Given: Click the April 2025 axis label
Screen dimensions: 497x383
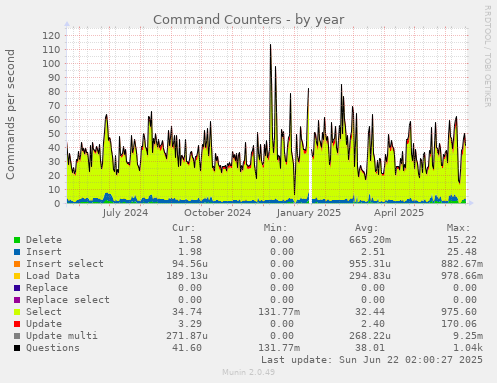Looking at the screenshot, I should 399,213.
